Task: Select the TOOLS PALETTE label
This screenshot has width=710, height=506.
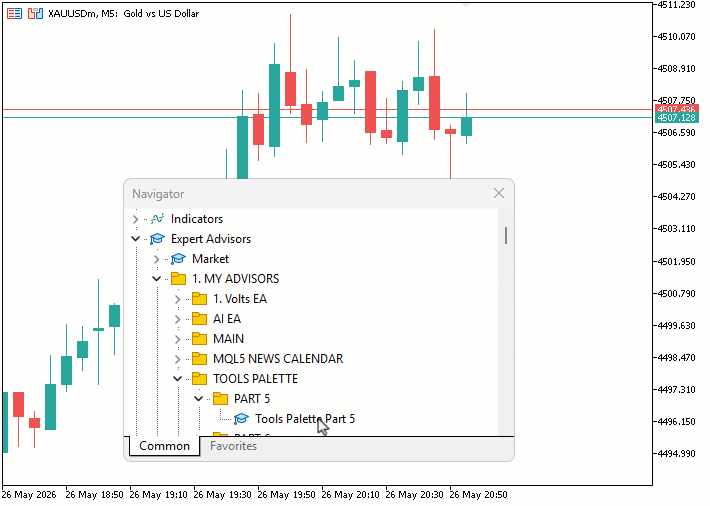Action: (255, 378)
